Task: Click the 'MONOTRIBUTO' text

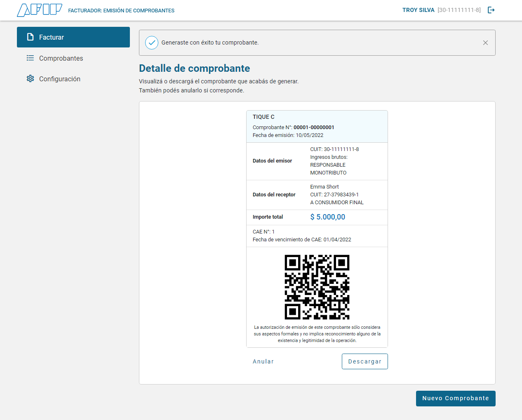Action: pyautogui.click(x=328, y=173)
